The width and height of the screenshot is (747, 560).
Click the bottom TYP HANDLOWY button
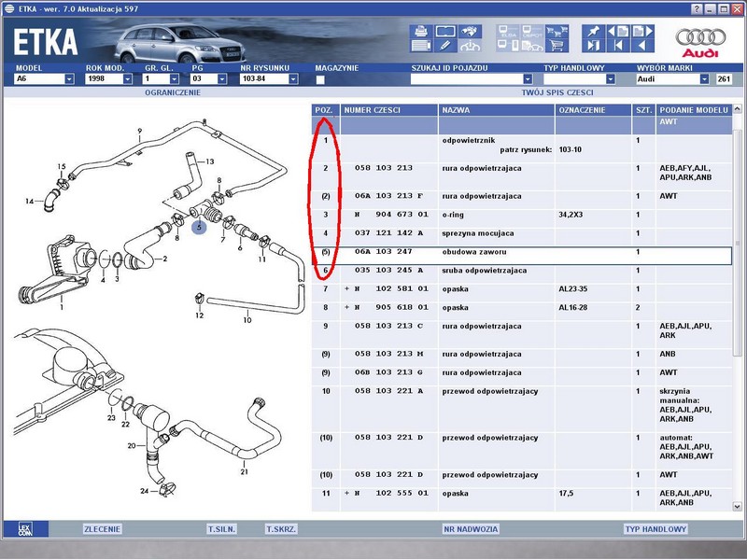pyautogui.click(x=655, y=529)
